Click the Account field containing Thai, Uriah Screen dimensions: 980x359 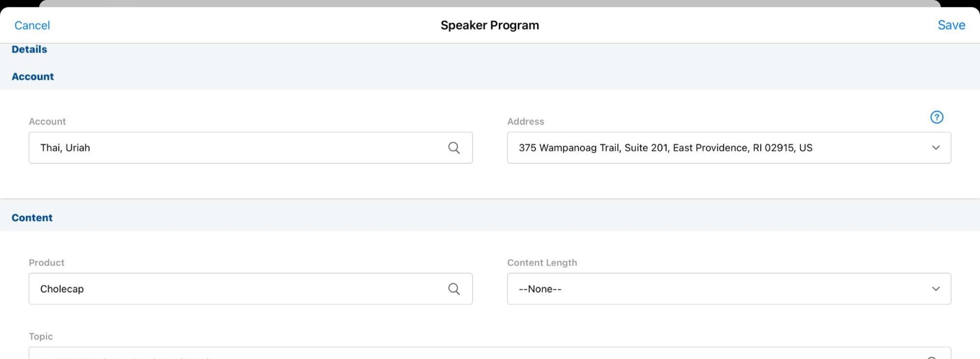235,148
